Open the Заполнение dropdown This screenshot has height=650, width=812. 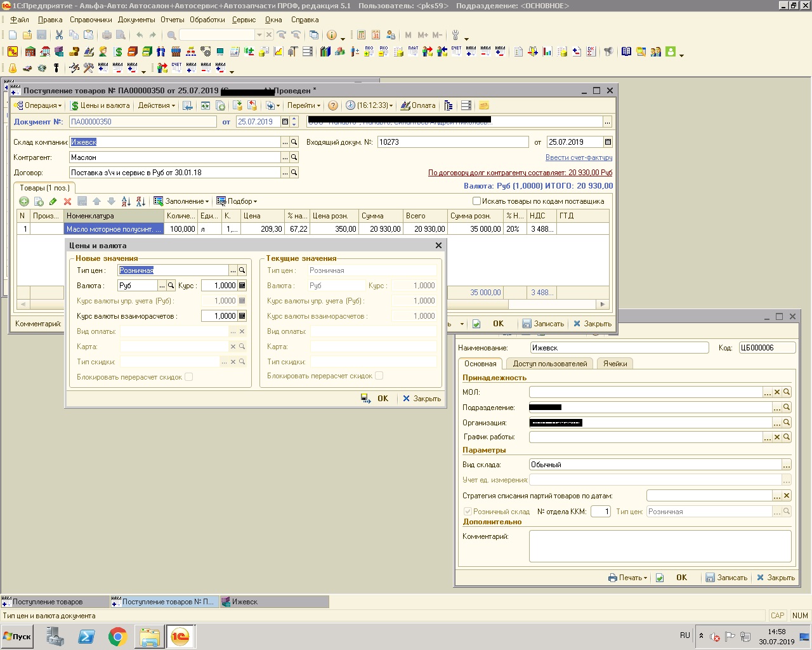(181, 201)
